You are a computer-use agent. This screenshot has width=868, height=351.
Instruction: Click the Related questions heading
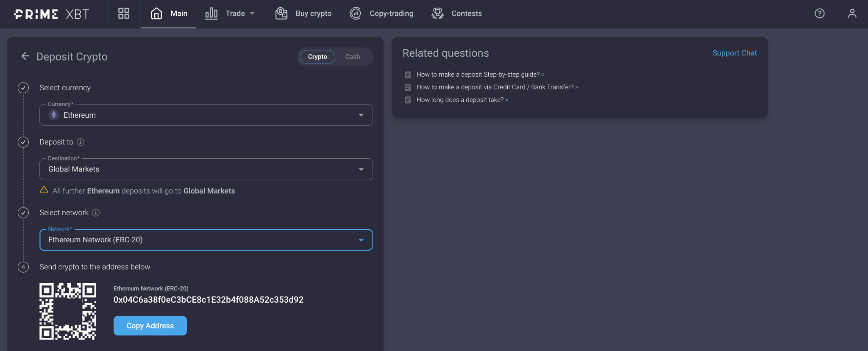(x=445, y=53)
